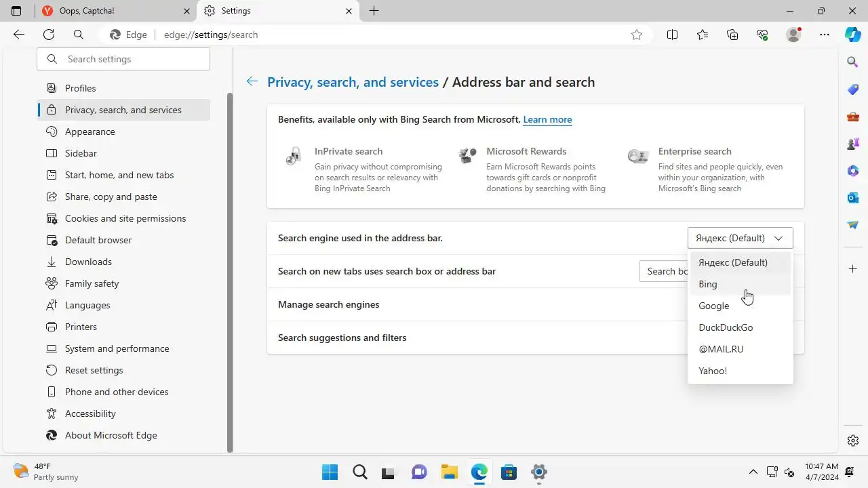Choose Bing from search engine list

(740, 284)
